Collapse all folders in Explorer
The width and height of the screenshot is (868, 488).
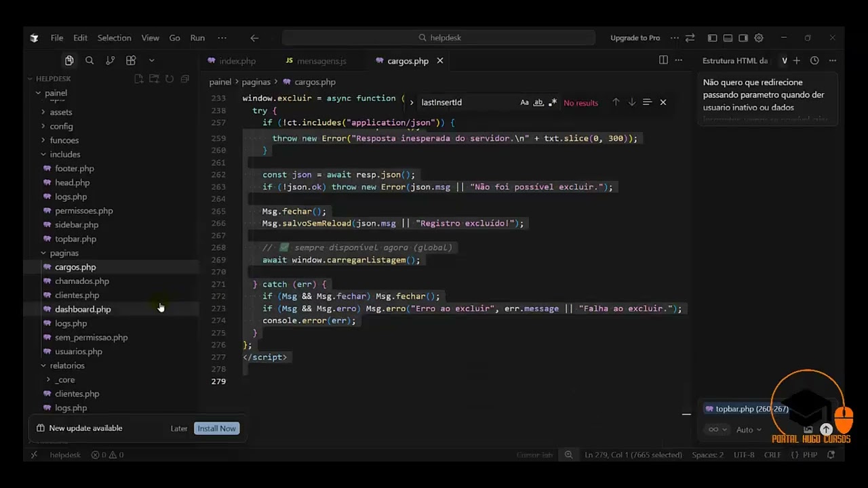(x=184, y=79)
